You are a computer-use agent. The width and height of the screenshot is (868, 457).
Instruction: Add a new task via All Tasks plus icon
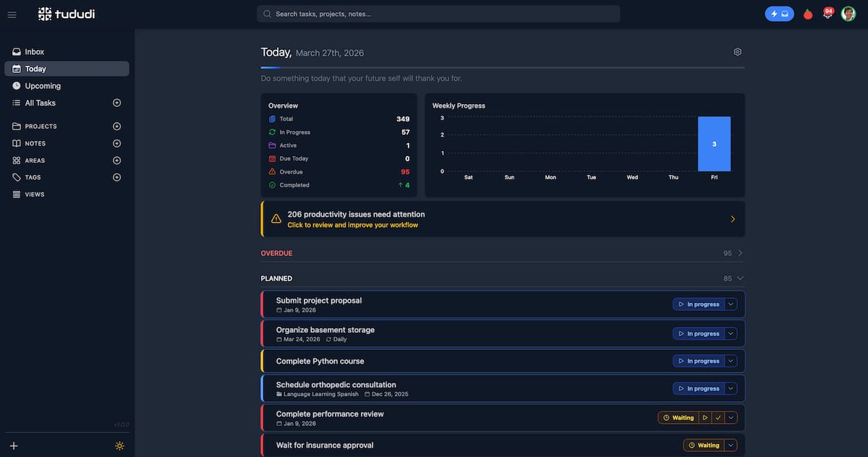point(117,103)
